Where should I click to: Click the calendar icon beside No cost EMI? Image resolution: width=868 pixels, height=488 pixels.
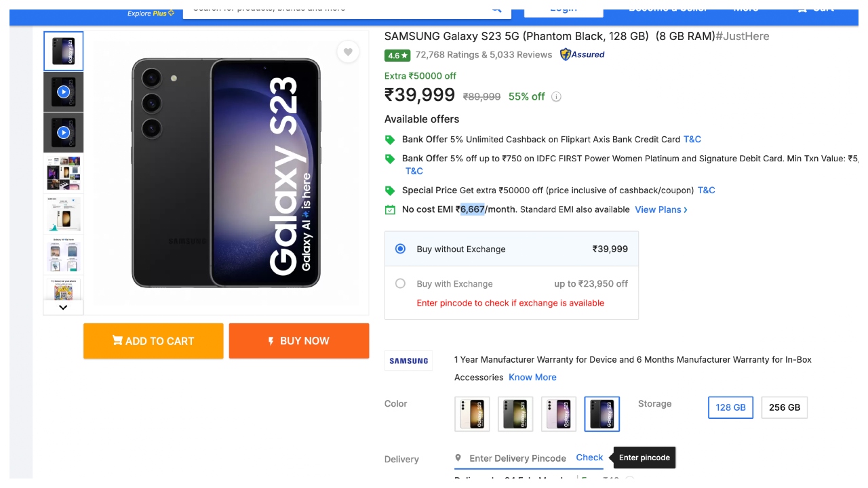click(x=390, y=210)
